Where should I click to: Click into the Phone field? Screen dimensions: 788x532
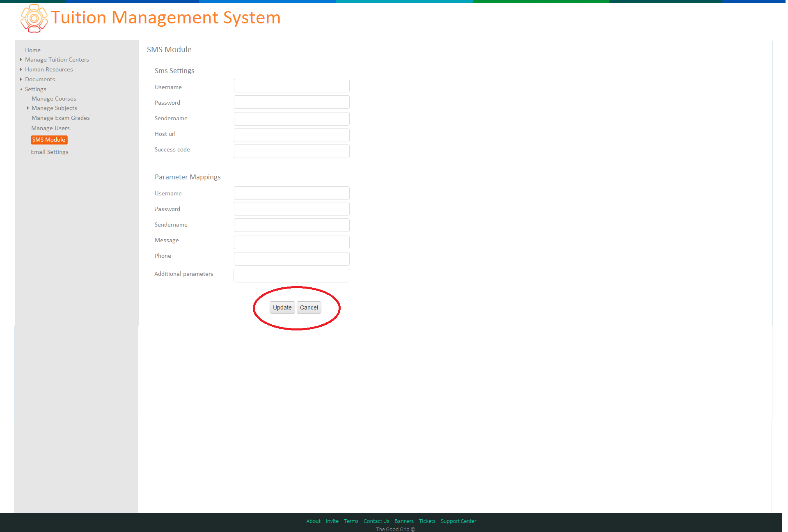(292, 259)
